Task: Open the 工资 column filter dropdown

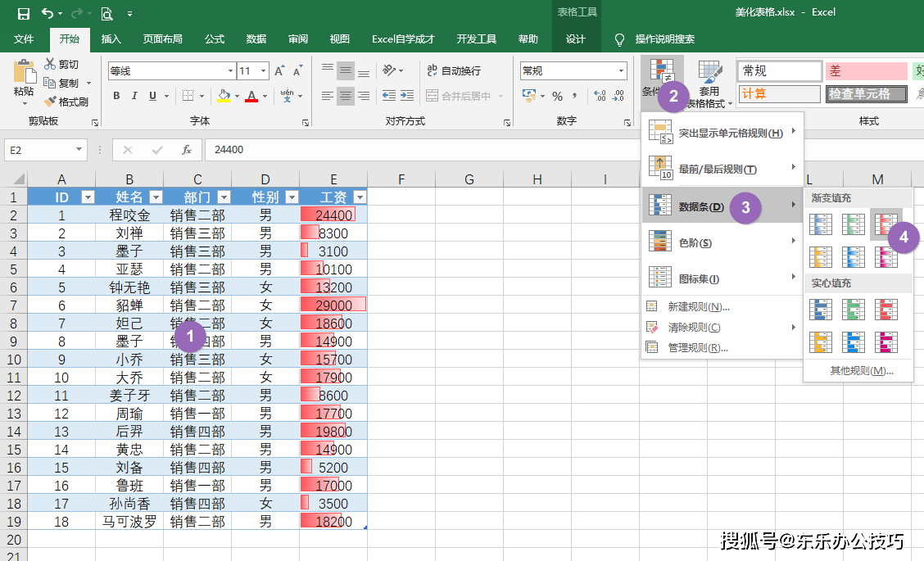Action: (360, 197)
